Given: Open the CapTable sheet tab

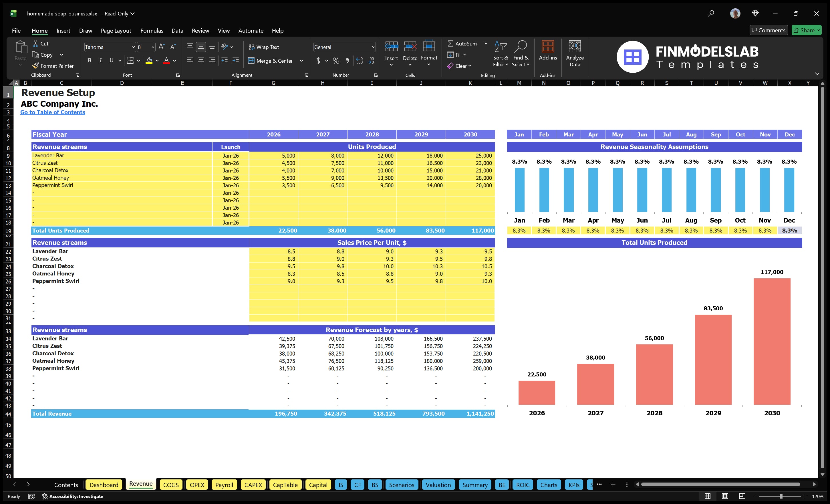Looking at the screenshot, I should pos(285,485).
